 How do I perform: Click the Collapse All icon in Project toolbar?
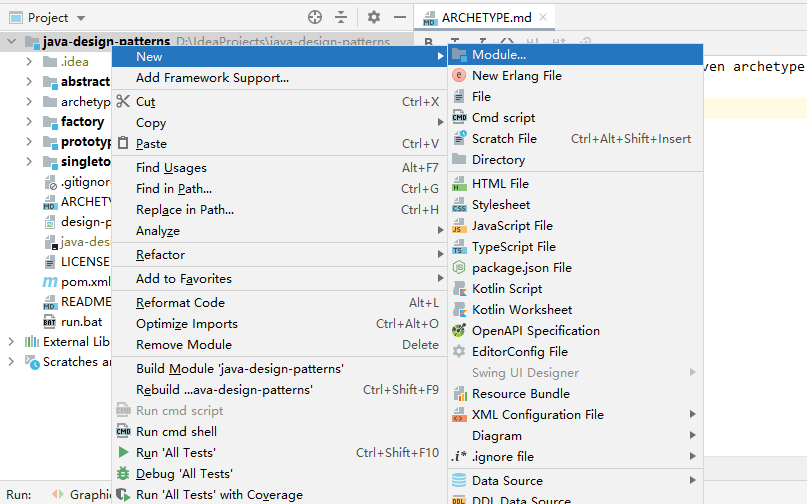pos(341,18)
